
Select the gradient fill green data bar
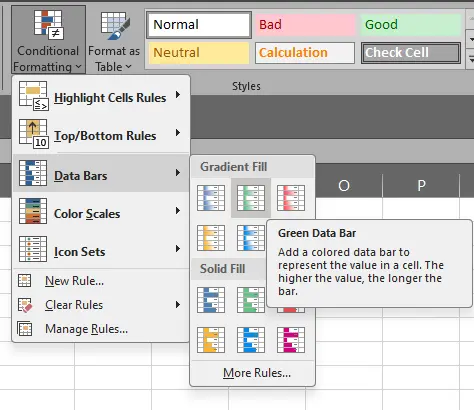[x=251, y=198]
